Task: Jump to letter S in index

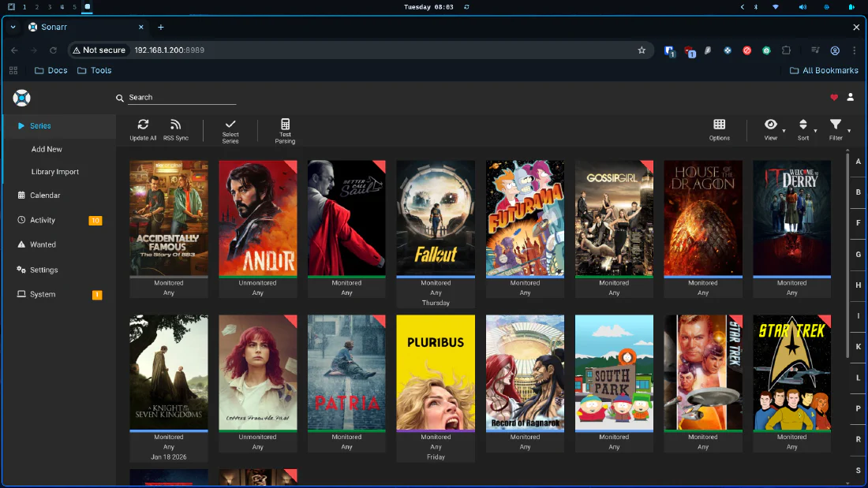Action: click(x=858, y=471)
